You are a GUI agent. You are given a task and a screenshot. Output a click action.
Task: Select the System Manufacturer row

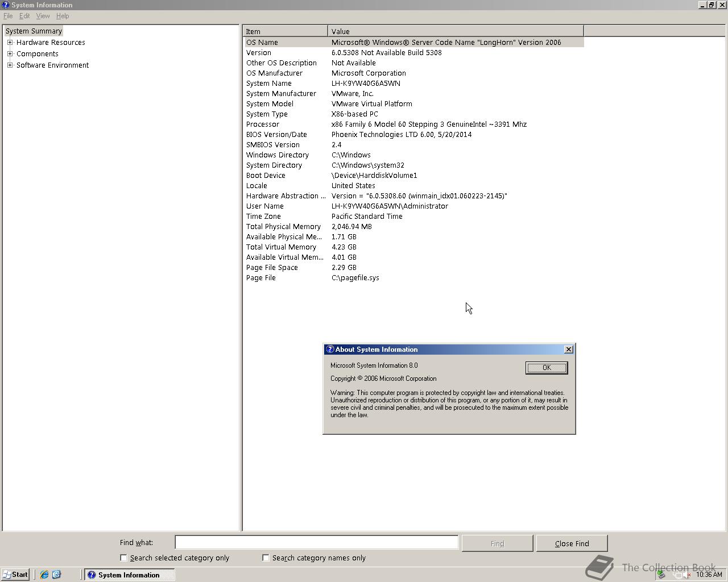[x=414, y=93]
